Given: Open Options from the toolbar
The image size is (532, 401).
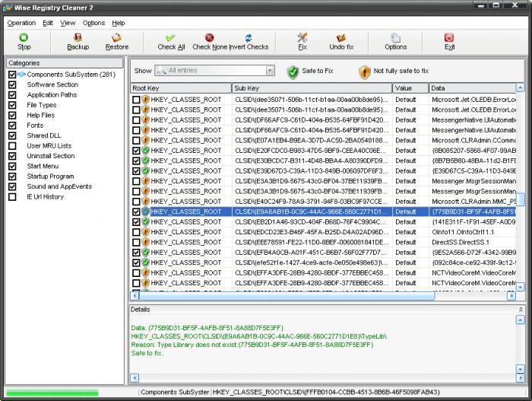Looking at the screenshot, I should [x=395, y=37].
